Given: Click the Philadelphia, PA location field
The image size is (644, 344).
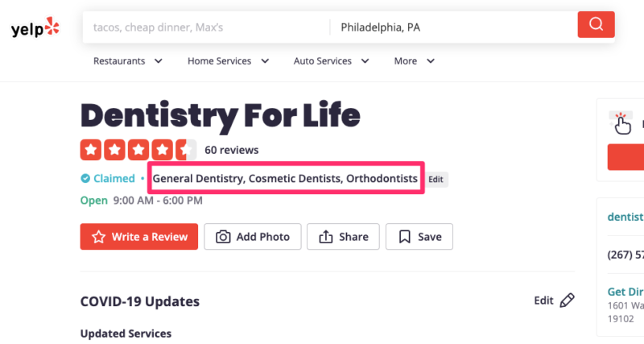Looking at the screenshot, I should (x=454, y=27).
